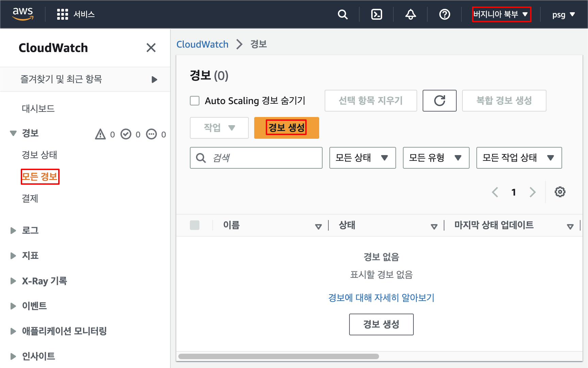Click CloudWatch breadcrumb link
Screen dimensions: 588x368
pyautogui.click(x=202, y=44)
